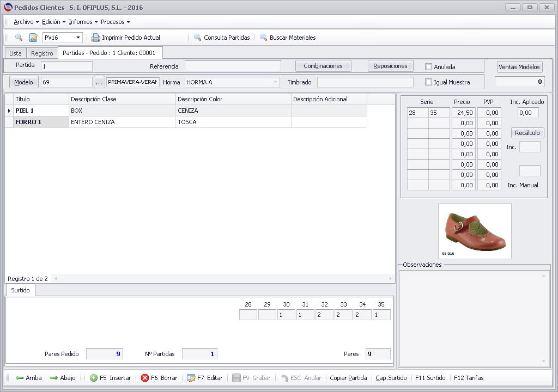558x392 pixels.
Task: Open Buscar Materiales search
Action: pyautogui.click(x=288, y=38)
